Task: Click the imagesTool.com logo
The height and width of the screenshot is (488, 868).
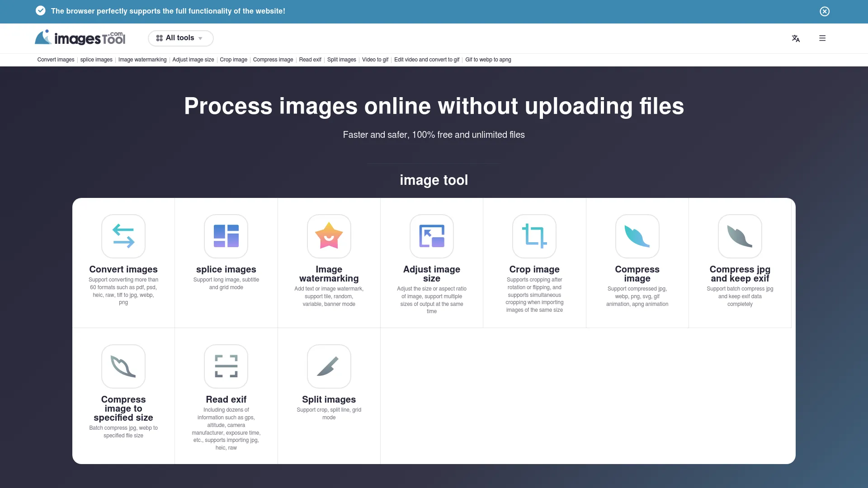Action: tap(80, 38)
